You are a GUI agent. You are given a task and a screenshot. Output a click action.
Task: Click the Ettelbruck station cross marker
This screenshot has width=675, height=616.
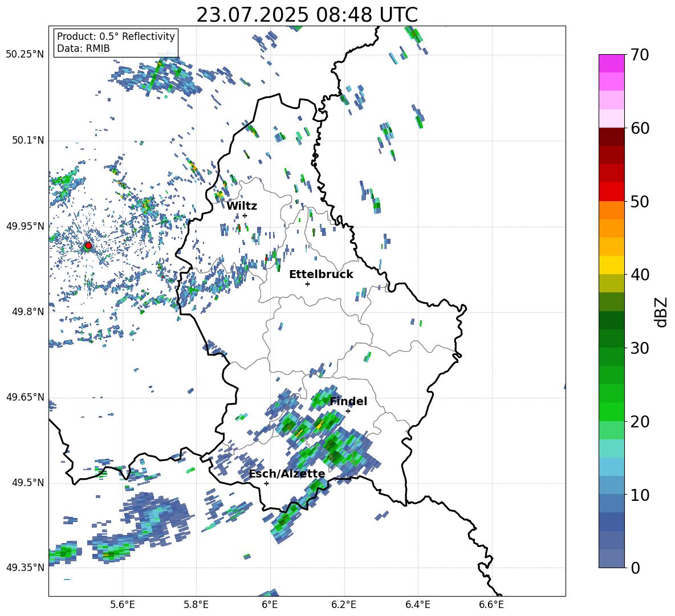(x=307, y=284)
